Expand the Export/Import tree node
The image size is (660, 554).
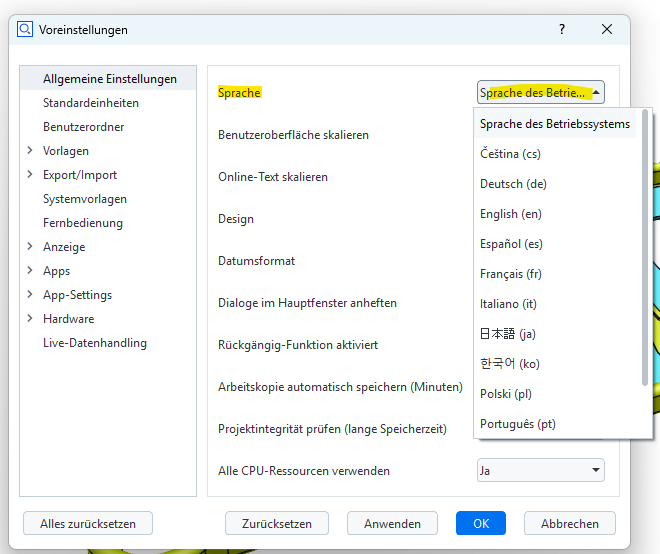tap(31, 175)
